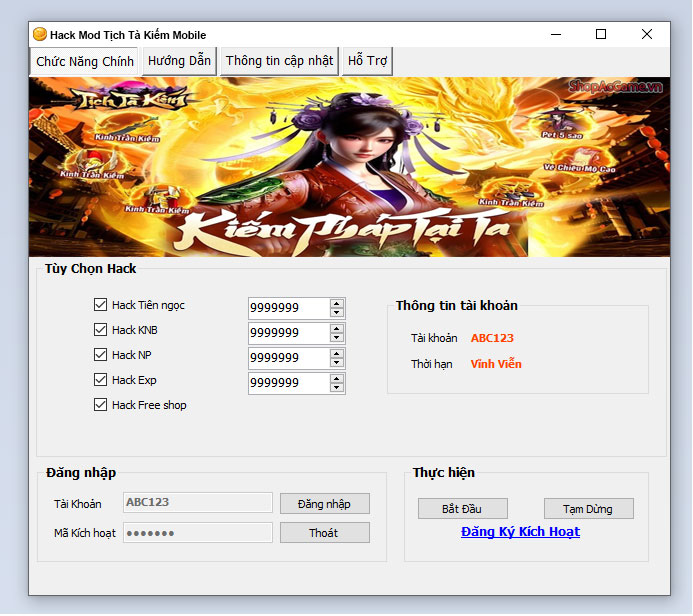693x616 pixels.
Task: Click the game banner image
Action: click(349, 167)
